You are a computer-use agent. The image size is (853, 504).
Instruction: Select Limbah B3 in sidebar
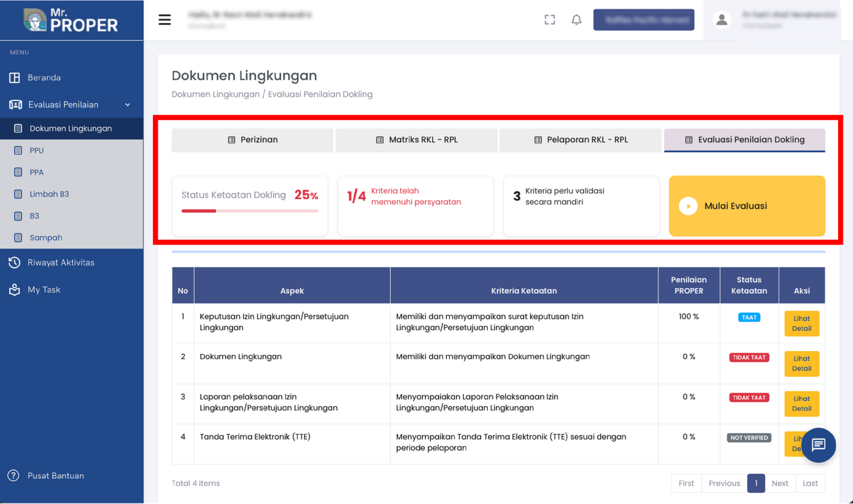(49, 194)
